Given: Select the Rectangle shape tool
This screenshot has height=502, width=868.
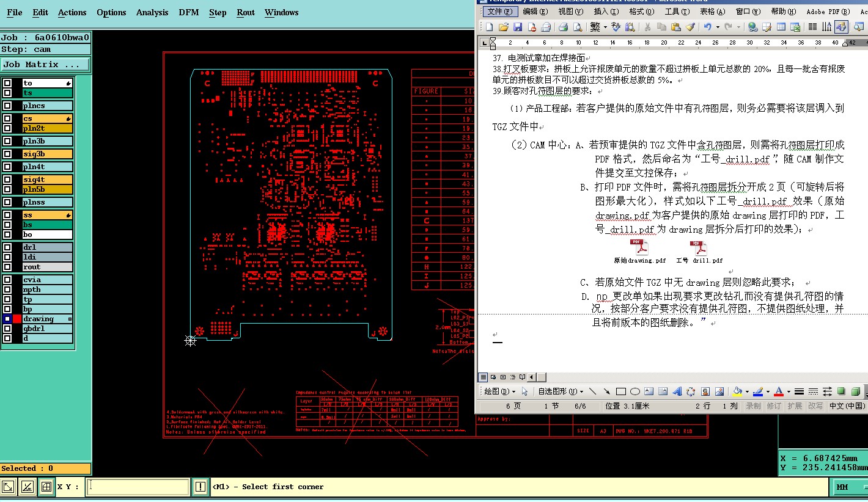Looking at the screenshot, I should (x=620, y=391).
